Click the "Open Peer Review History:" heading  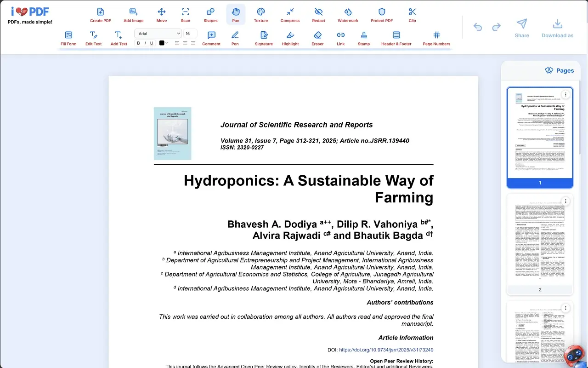(401, 361)
